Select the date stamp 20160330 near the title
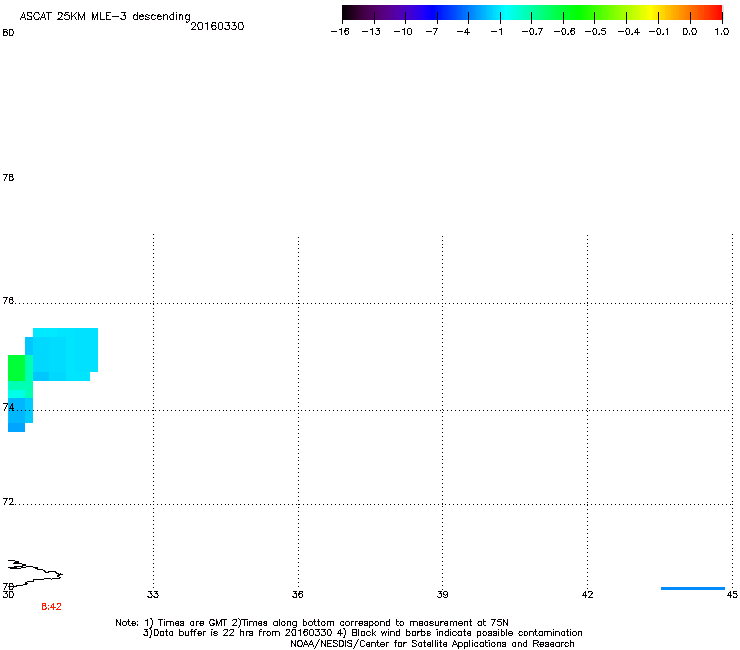740x650 pixels. [217, 26]
